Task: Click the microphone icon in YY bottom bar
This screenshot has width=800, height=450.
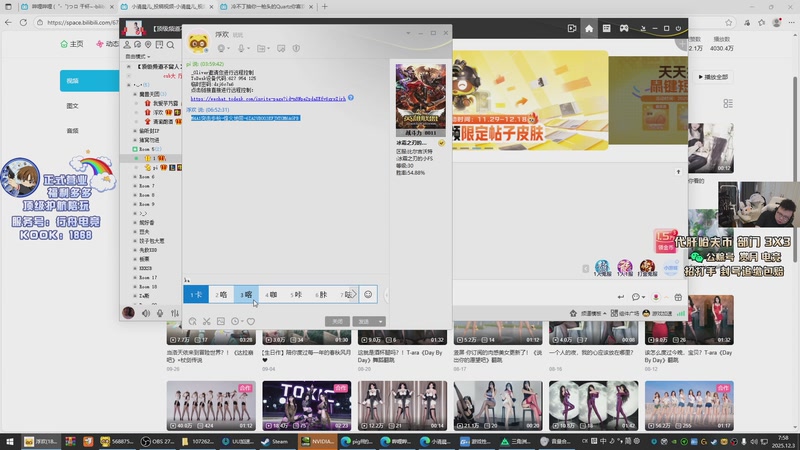Action: 160,313
